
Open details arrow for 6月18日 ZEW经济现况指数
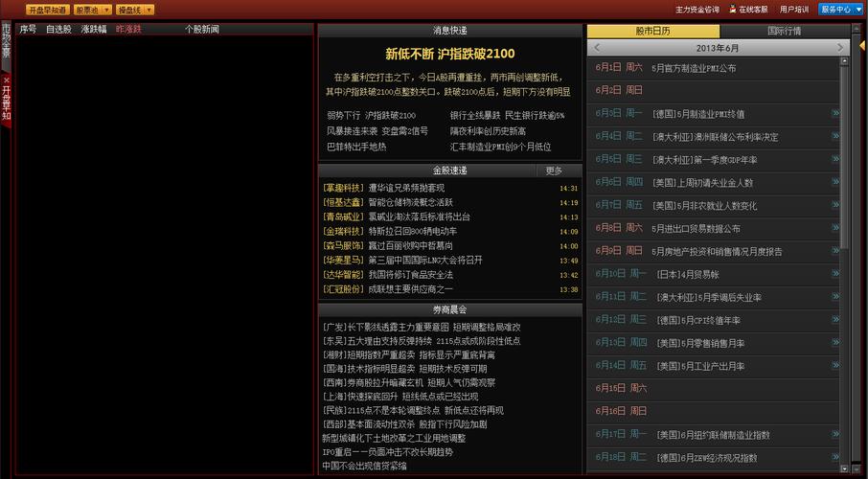835,457
